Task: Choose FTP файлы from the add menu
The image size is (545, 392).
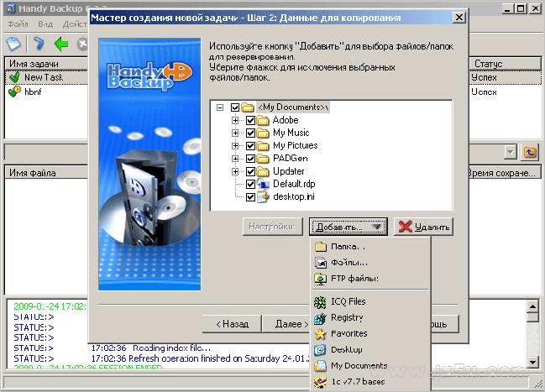Action: (x=370, y=279)
